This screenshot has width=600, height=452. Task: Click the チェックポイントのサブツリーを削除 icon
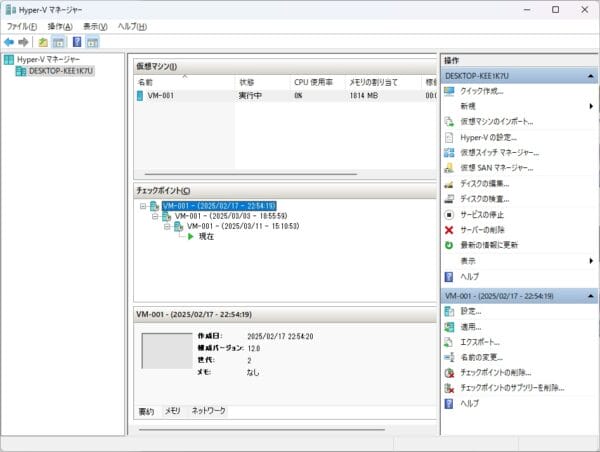click(x=449, y=388)
